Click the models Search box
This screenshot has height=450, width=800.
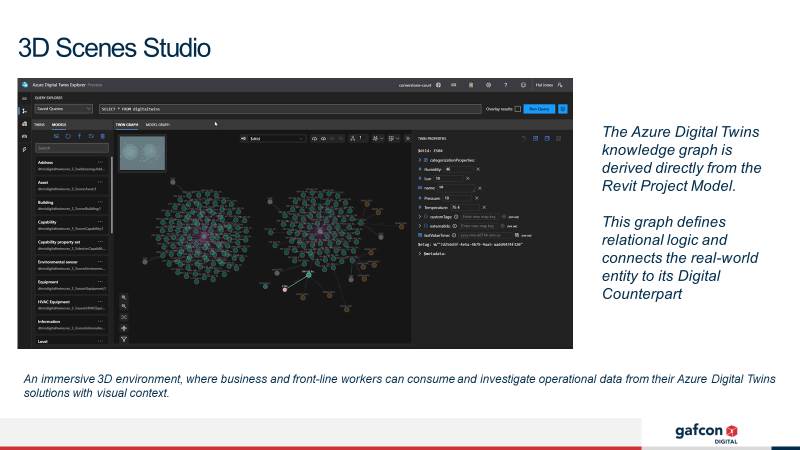[72, 148]
